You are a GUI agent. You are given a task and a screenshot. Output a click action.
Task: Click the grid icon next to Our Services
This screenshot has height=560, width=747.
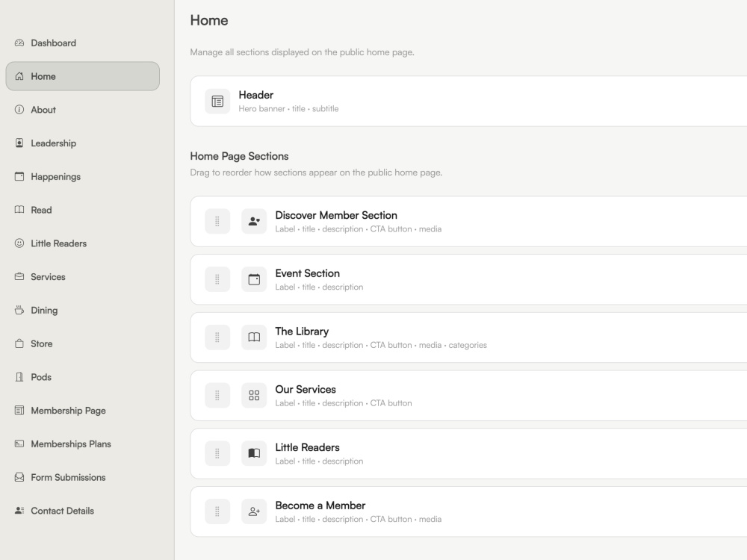254,396
